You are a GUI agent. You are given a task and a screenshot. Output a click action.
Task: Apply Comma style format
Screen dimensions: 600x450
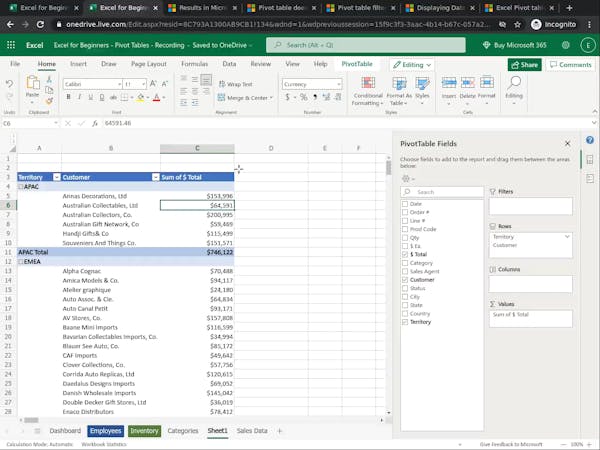pyautogui.click(x=315, y=97)
